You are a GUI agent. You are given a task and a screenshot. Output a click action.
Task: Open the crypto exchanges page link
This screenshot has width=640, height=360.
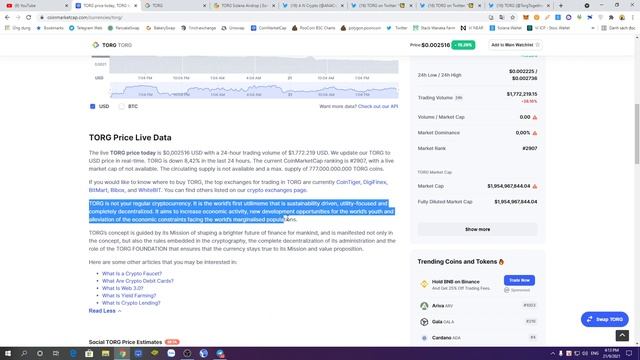pos(276,190)
